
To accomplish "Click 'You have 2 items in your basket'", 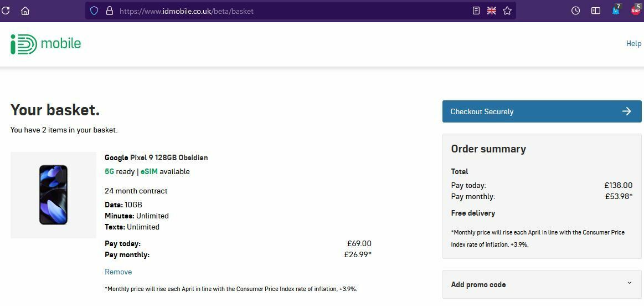I will (x=64, y=130).
